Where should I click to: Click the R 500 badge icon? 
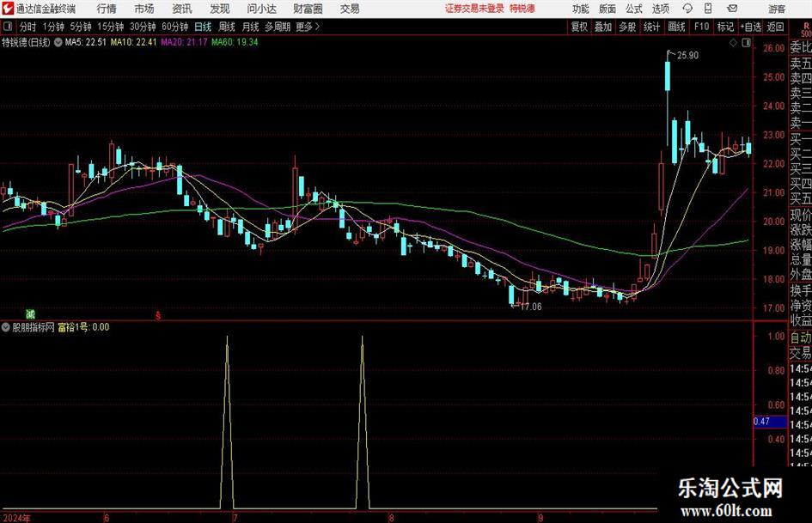806,29
